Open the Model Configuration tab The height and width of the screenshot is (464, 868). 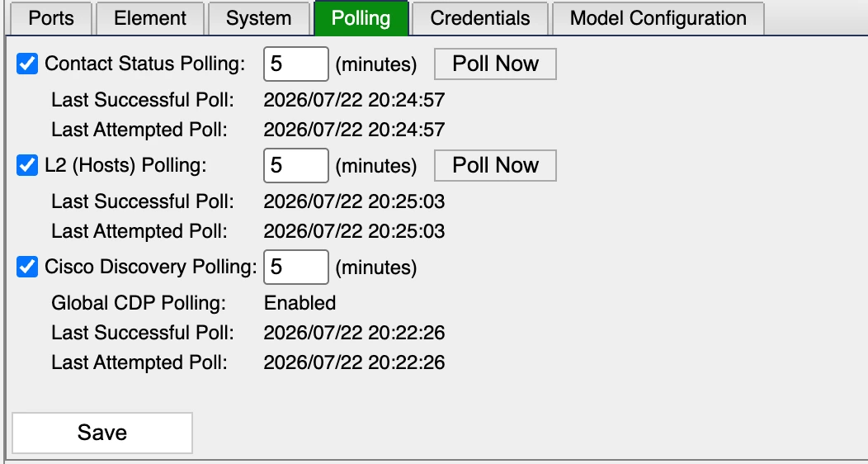(x=658, y=18)
